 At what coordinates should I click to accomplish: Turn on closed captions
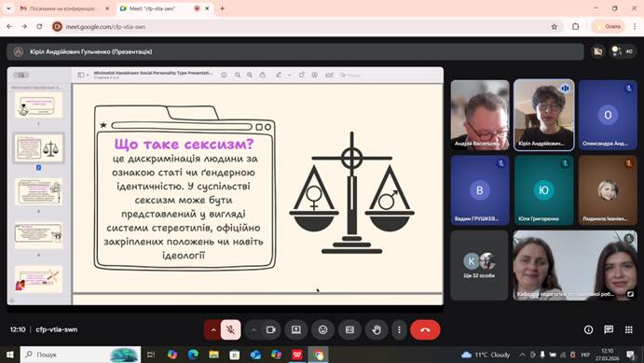click(349, 329)
